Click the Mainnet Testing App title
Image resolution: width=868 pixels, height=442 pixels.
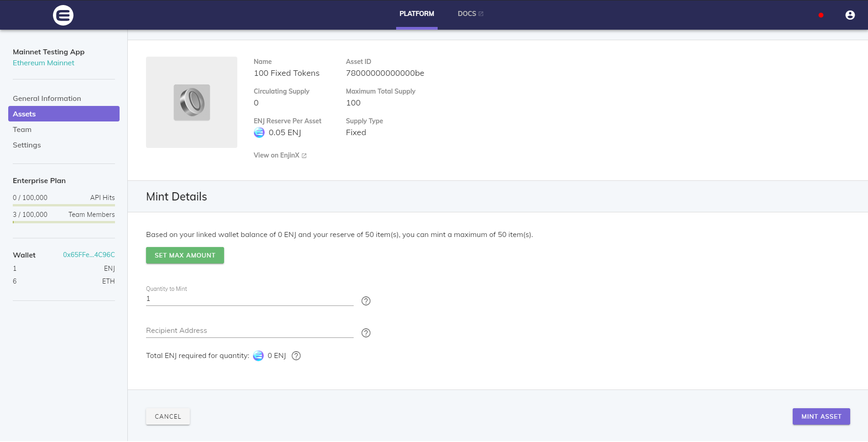tap(49, 52)
